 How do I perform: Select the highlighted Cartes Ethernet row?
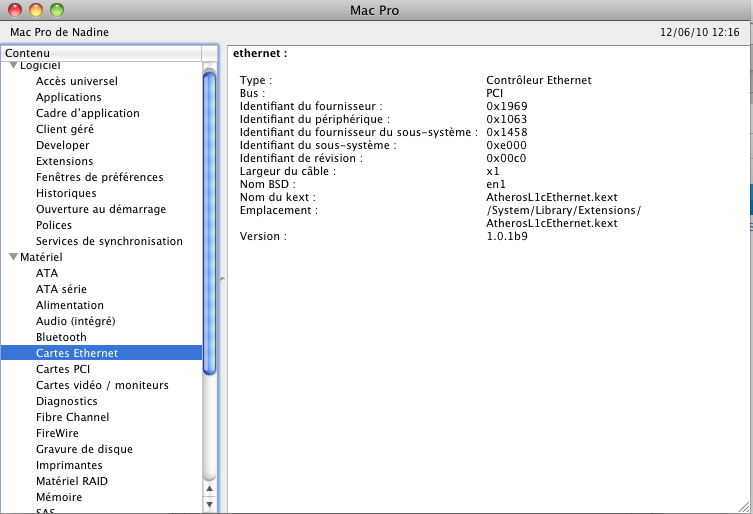click(x=101, y=353)
